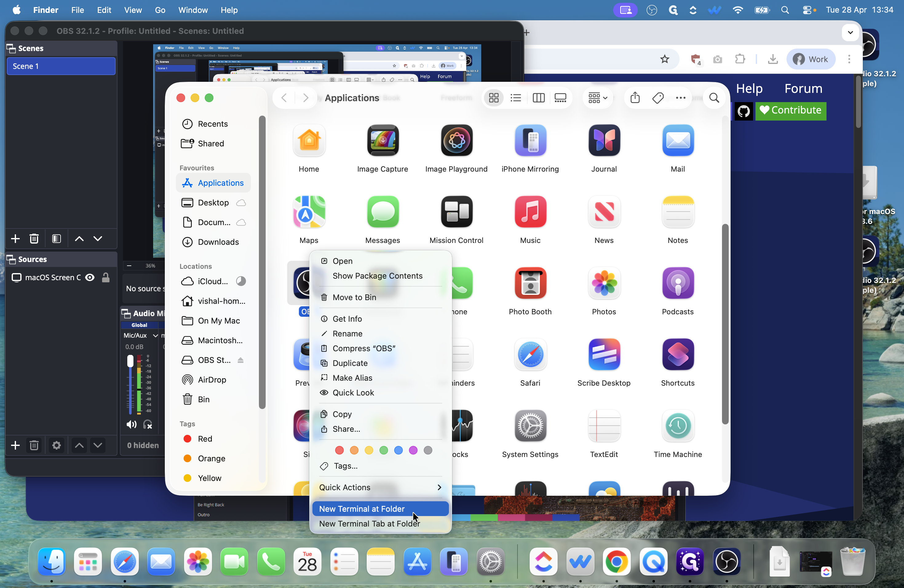The width and height of the screenshot is (904, 588).
Task: Apply the blue tag color swatch
Action: coord(398,450)
